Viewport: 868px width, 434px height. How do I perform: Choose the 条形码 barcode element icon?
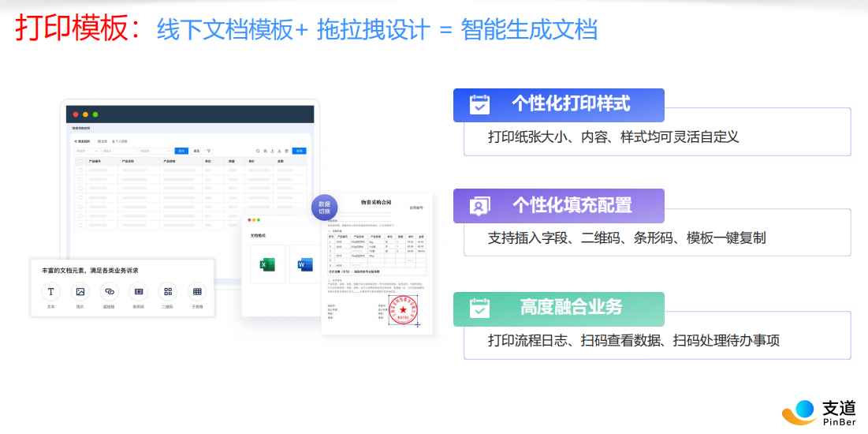coord(138,291)
